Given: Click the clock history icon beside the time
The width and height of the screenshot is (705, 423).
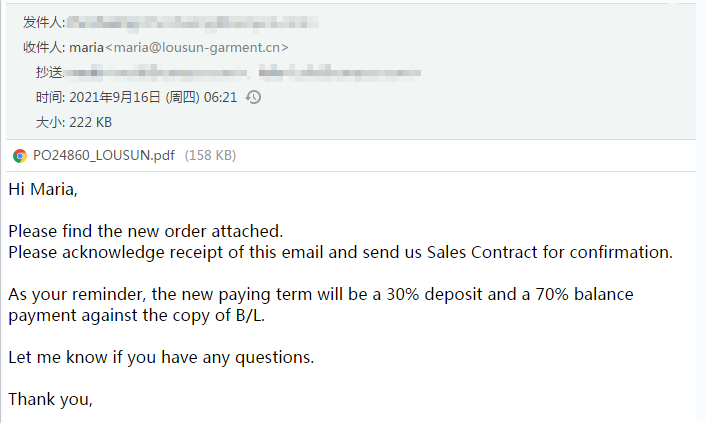Looking at the screenshot, I should 253,97.
